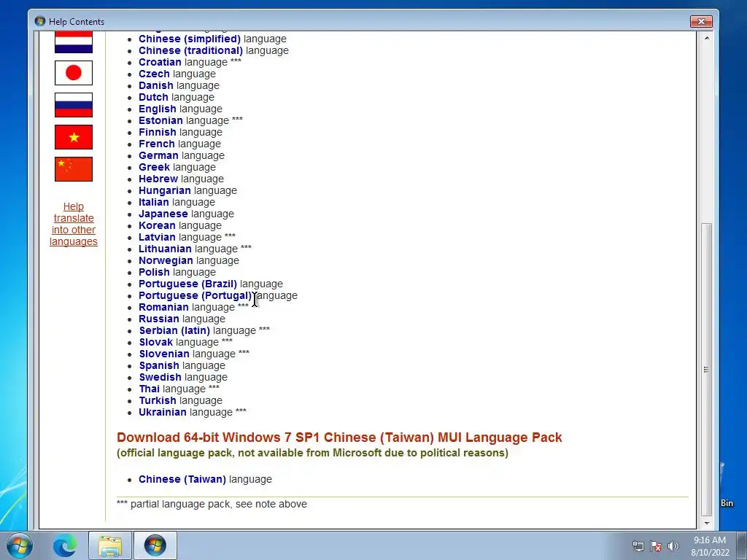Open the German language link
This screenshot has height=560, width=747.
[x=158, y=155]
